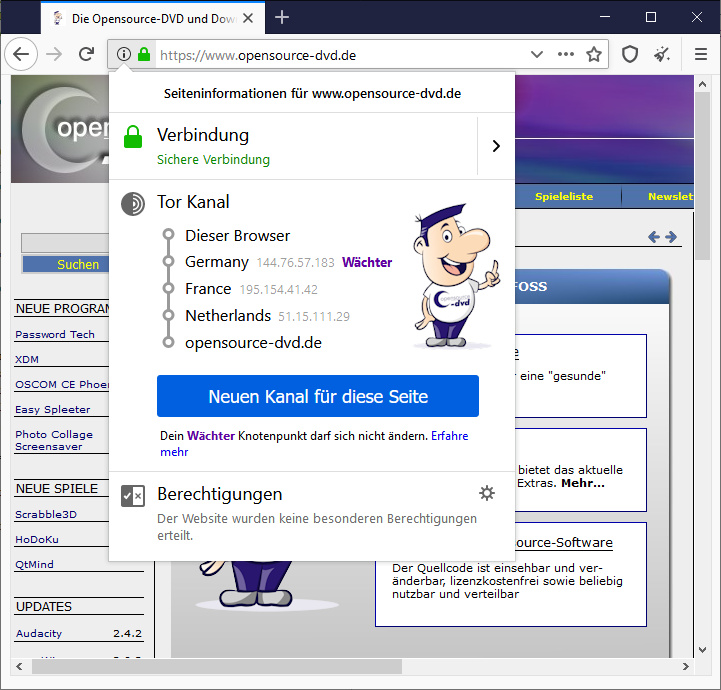Click Neuen Kanal für diese Seite button
Image resolution: width=721 pixels, height=690 pixels.
pyautogui.click(x=318, y=397)
